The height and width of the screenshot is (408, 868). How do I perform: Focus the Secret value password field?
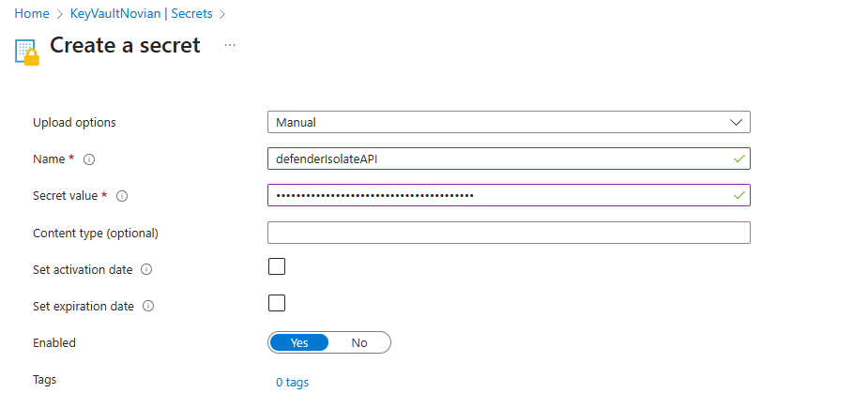[509, 195]
